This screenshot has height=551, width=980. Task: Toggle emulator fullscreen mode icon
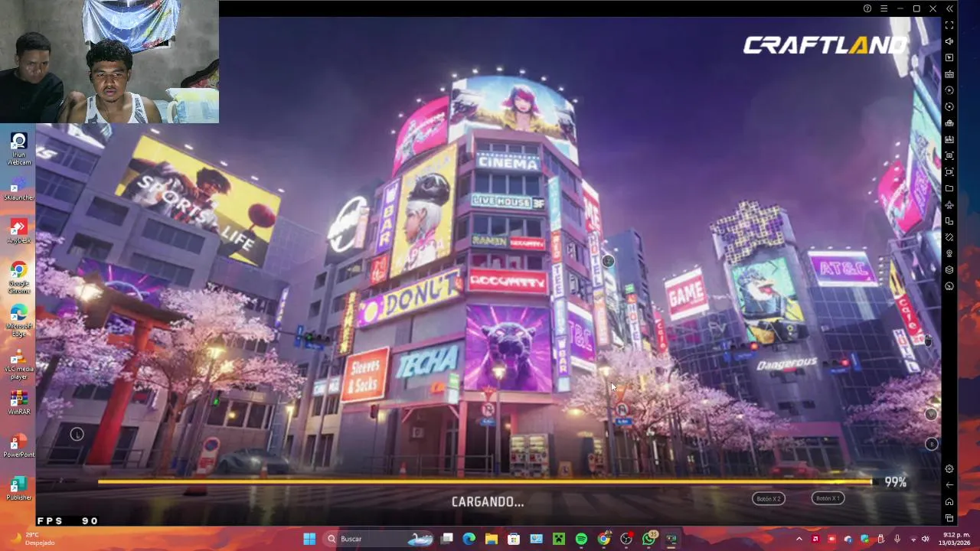pyautogui.click(x=949, y=25)
